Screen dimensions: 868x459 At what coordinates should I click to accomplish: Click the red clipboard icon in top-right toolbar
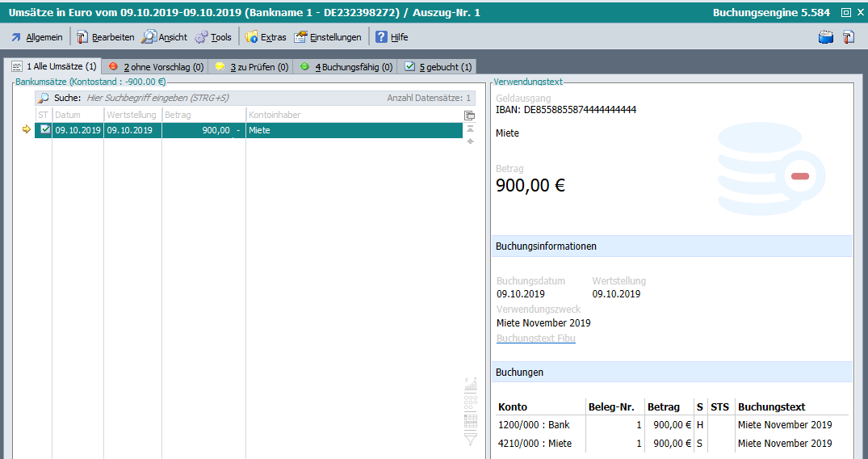coord(848,37)
